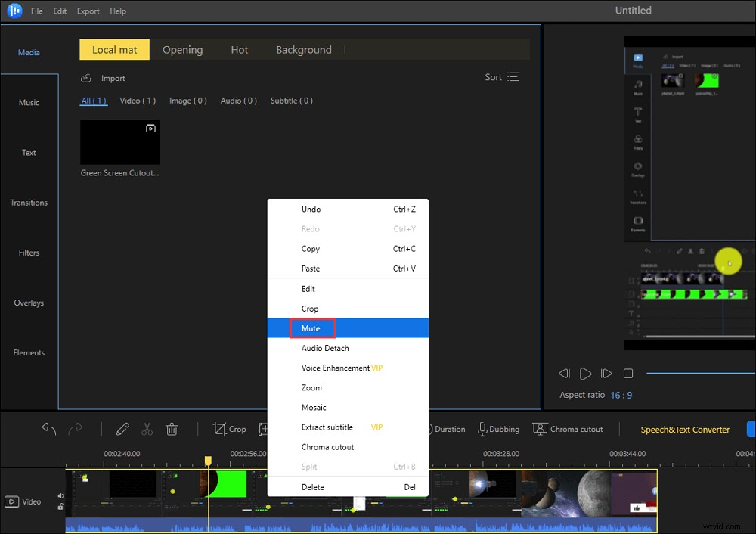Enable Mute from the context menu

tap(310, 328)
